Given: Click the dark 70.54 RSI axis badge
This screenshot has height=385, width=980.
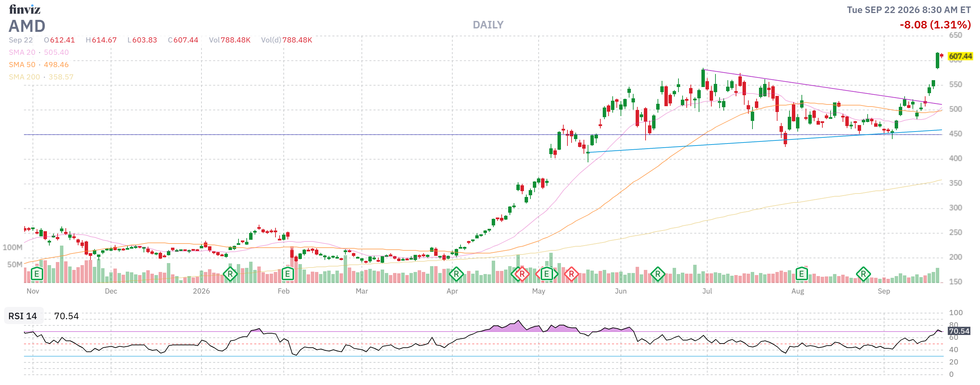Looking at the screenshot, I should [959, 331].
